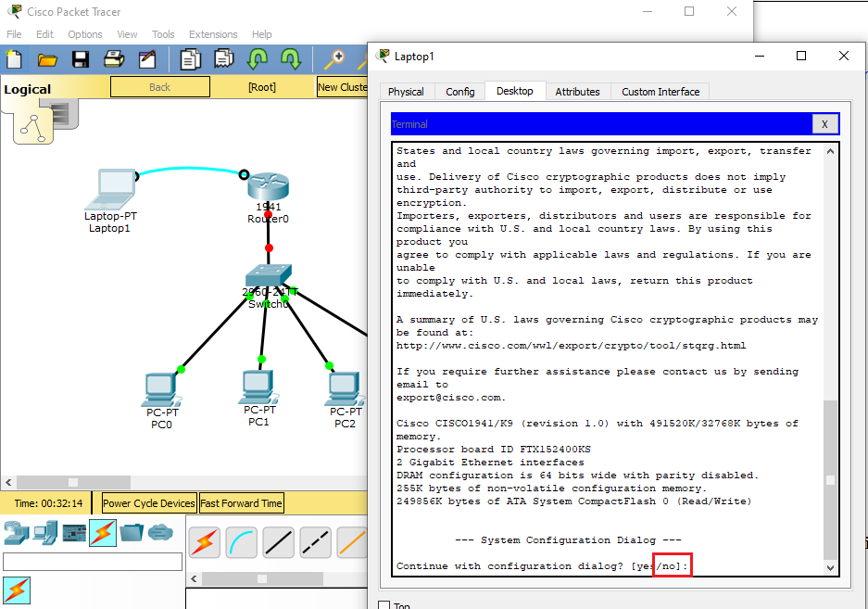Toggle the Top checkbox in Laptop1 window
This screenshot has height=609, width=868.
tap(384, 606)
